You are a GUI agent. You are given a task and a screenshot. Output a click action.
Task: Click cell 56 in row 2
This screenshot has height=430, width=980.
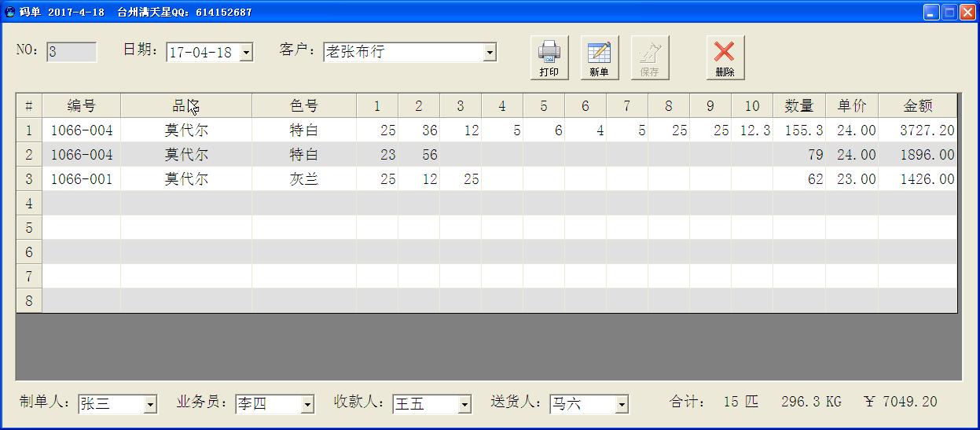[x=419, y=155]
